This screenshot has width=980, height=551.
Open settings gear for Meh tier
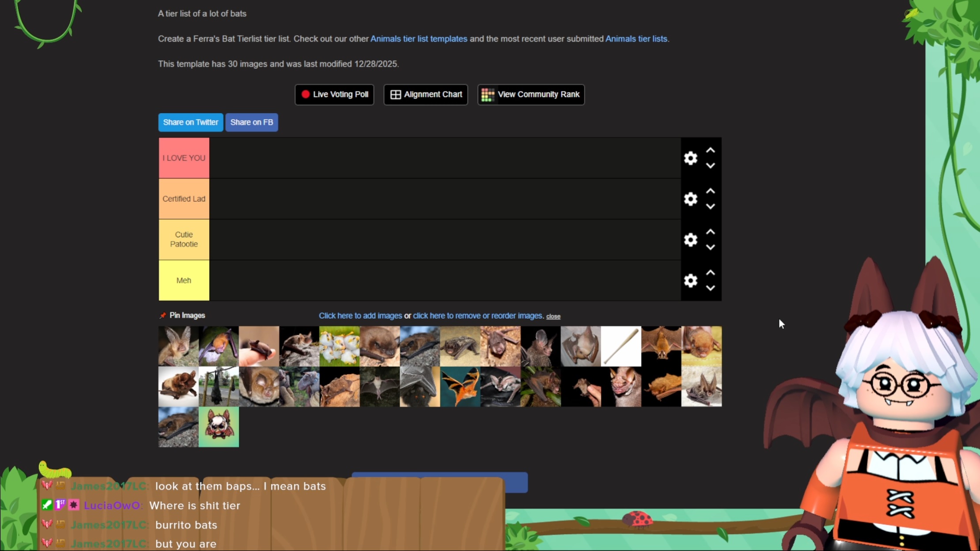click(690, 281)
